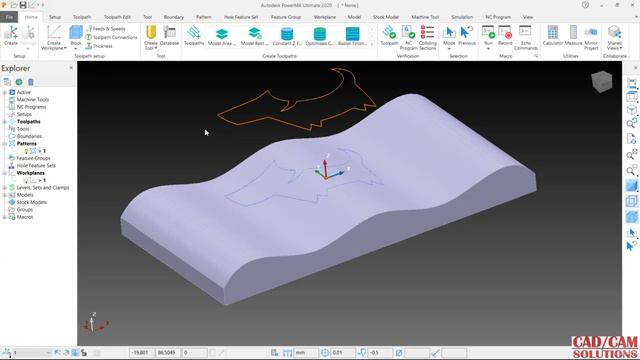Choose Constant Z Finishing toolpath
640x360 pixels.
pyautogui.click(x=287, y=36)
